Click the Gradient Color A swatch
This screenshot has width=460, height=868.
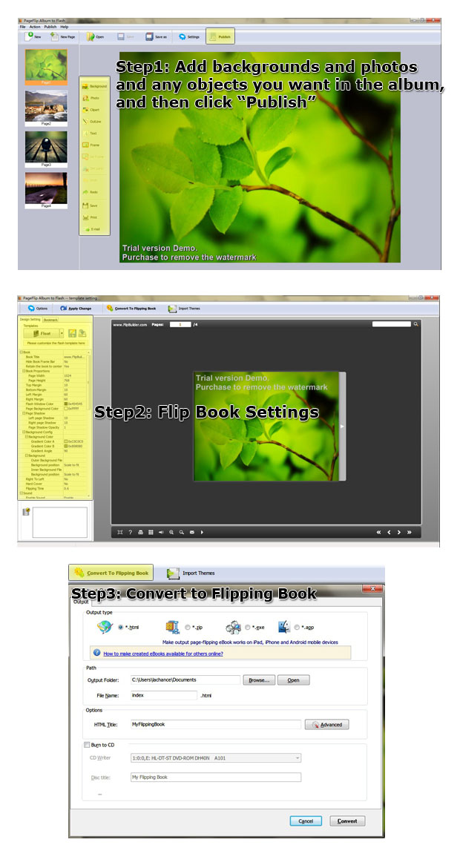click(x=66, y=441)
